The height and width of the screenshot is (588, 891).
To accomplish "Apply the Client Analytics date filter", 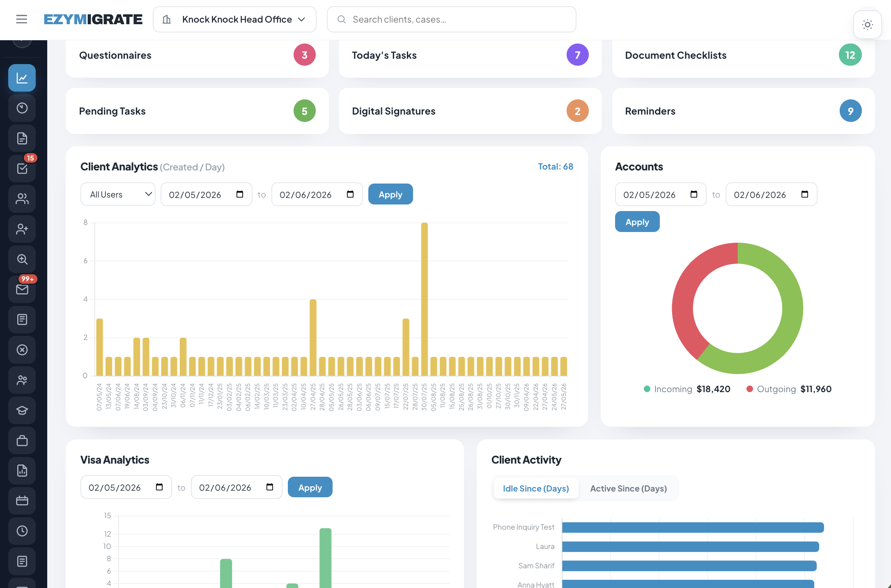I will point(390,194).
